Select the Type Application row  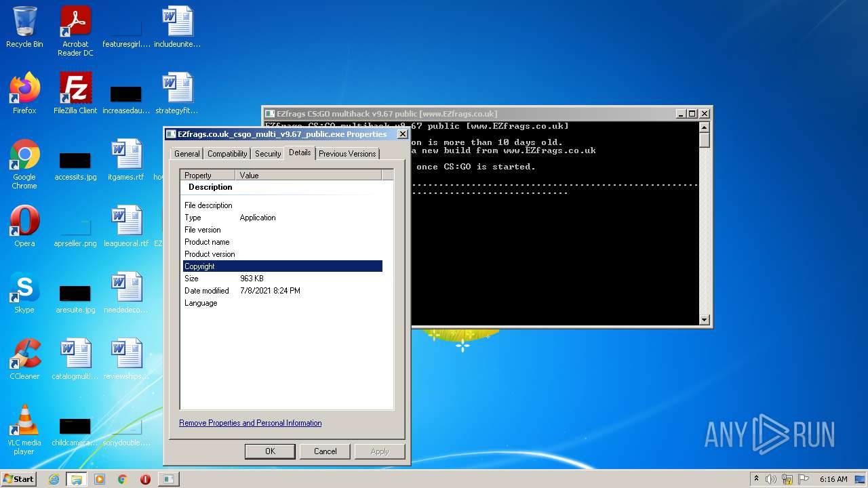pyautogui.click(x=283, y=218)
